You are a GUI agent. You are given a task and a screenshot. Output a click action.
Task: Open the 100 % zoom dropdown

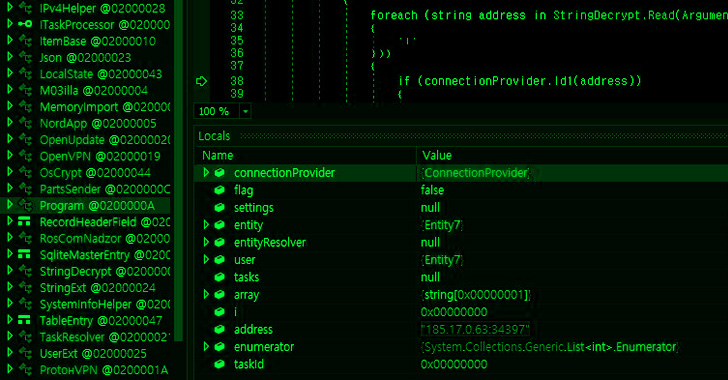click(245, 111)
